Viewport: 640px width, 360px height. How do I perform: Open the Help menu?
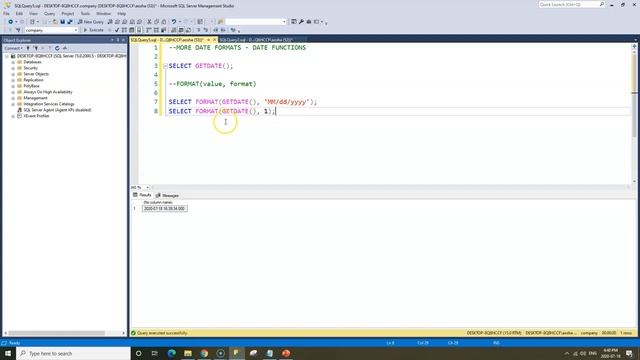pyautogui.click(x=122, y=13)
